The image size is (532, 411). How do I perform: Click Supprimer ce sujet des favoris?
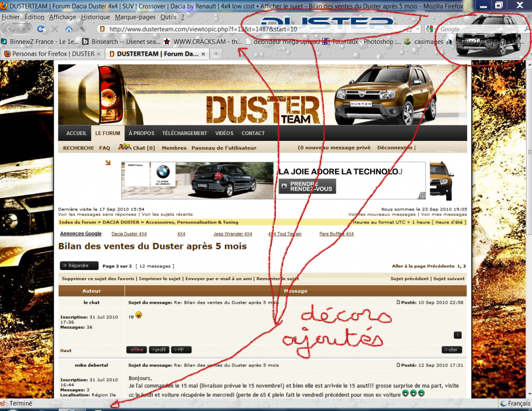click(98, 279)
